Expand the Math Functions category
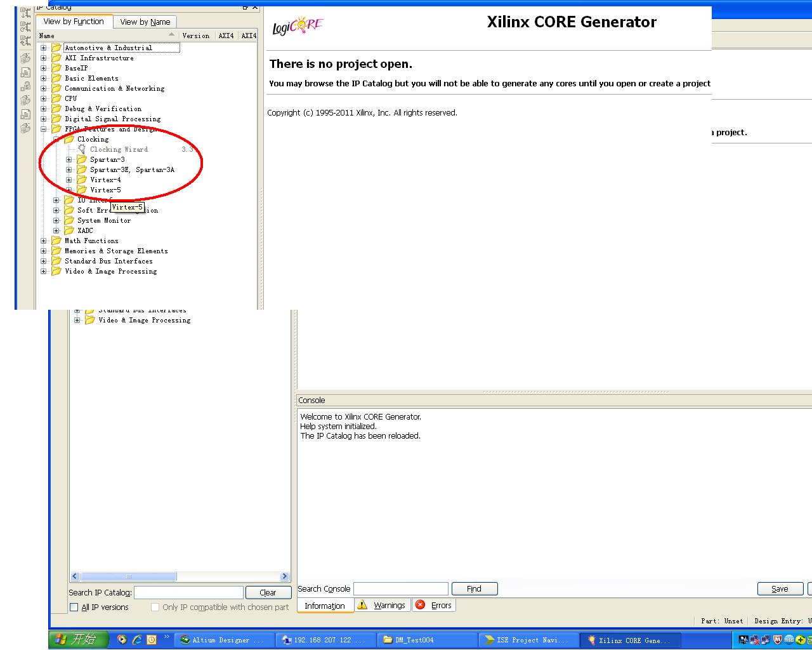This screenshot has height=650, width=812. [43, 241]
